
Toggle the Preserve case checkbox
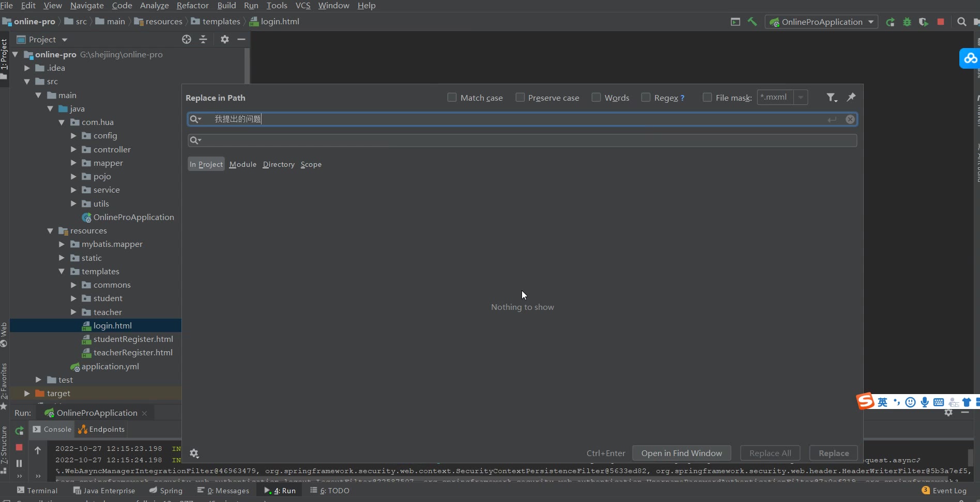tap(520, 98)
